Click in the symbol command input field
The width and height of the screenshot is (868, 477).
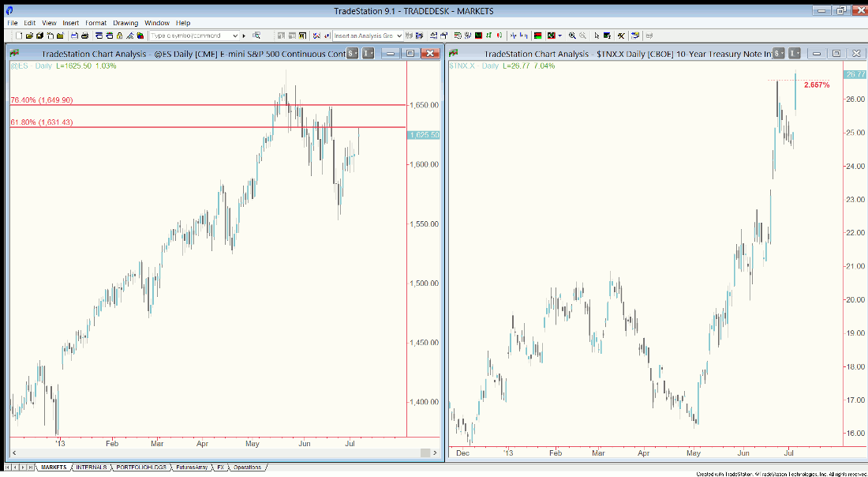(189, 36)
